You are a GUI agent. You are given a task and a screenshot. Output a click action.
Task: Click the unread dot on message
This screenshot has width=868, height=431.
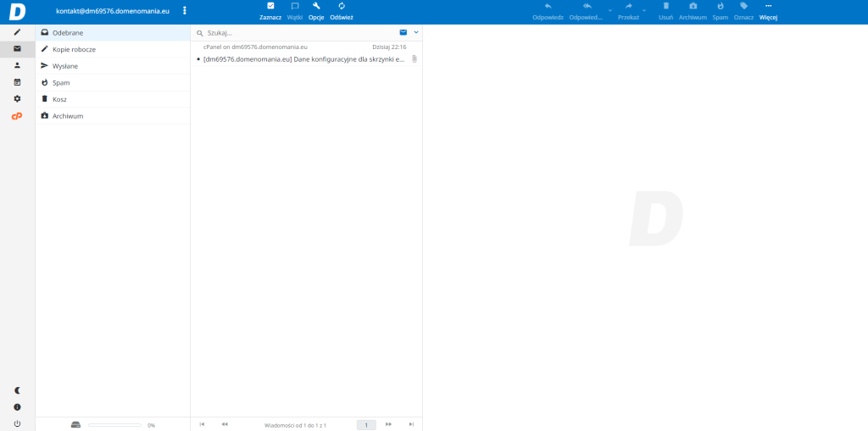pyautogui.click(x=198, y=58)
